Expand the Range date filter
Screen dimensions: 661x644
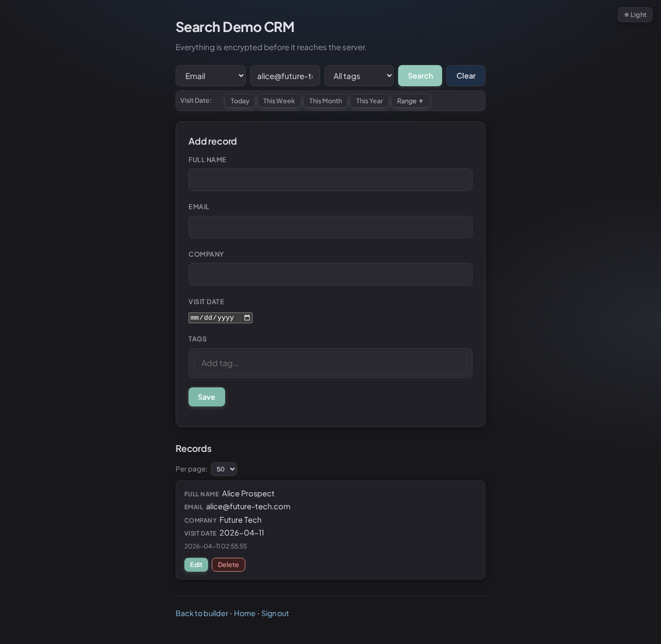coord(411,101)
